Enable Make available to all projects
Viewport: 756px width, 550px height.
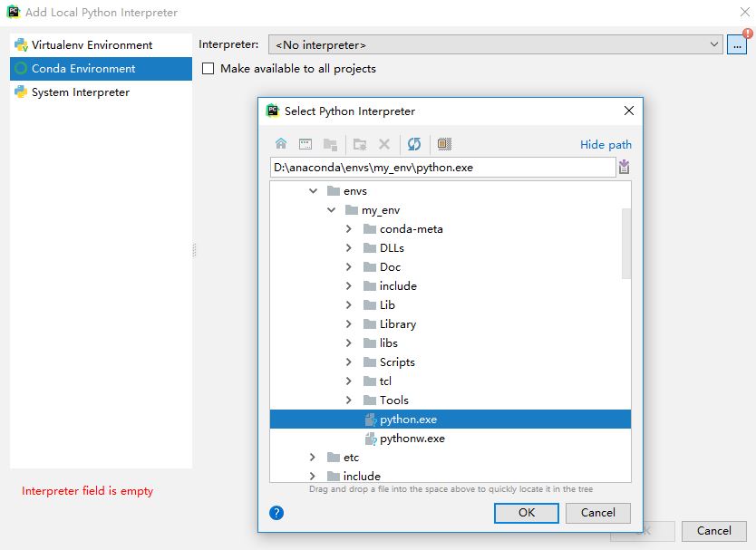tap(208, 69)
